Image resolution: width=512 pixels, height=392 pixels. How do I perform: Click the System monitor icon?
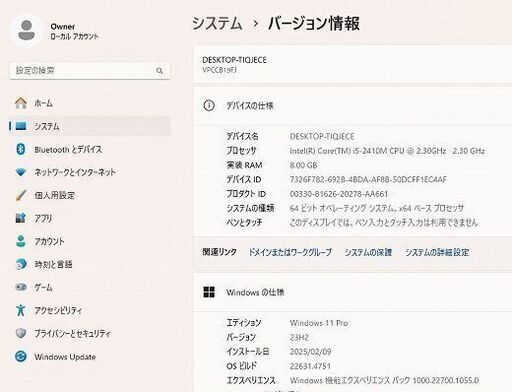21,126
